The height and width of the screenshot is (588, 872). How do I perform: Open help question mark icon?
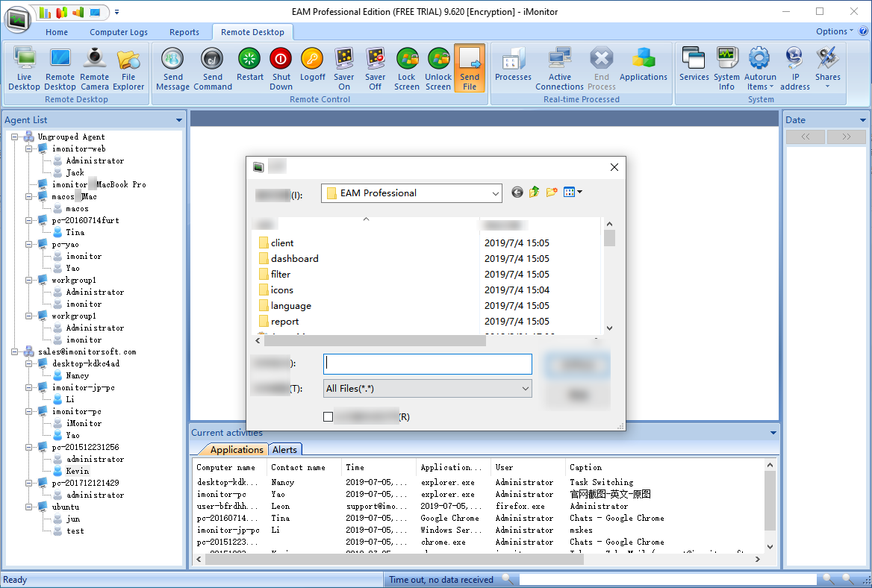coord(863,31)
